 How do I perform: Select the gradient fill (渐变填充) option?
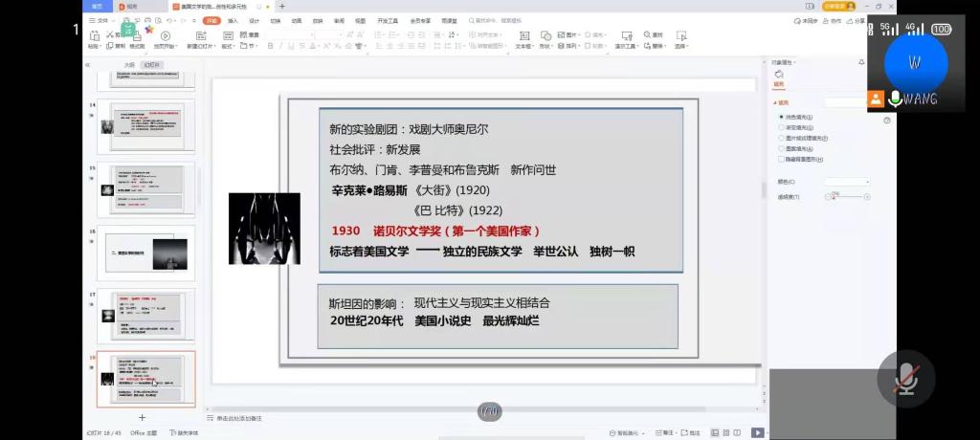[x=781, y=127]
